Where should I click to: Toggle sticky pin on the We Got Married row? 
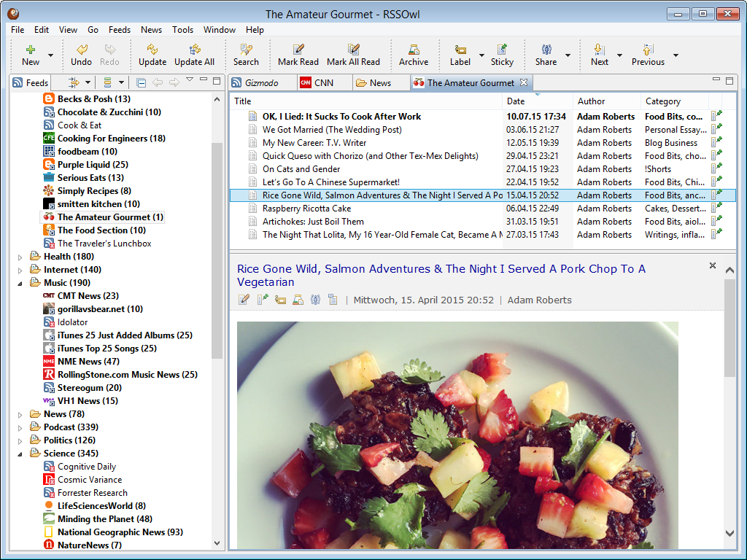tap(719, 130)
